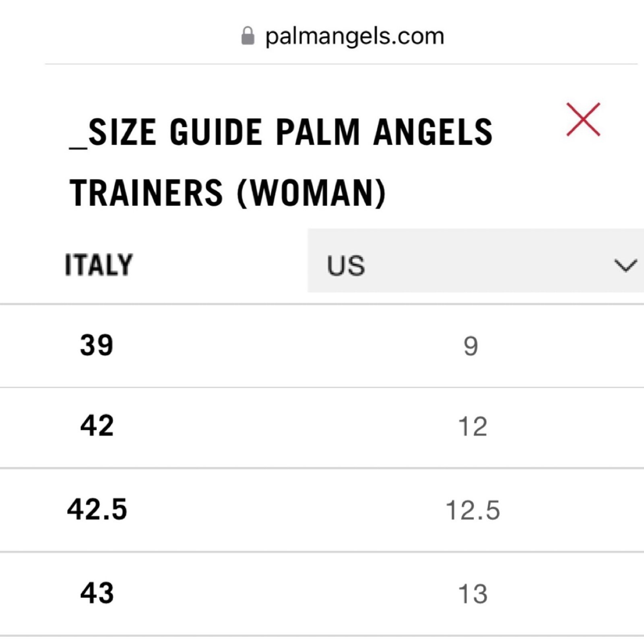
Task: Select the Italy size 42.5 row
Action: (x=322, y=510)
